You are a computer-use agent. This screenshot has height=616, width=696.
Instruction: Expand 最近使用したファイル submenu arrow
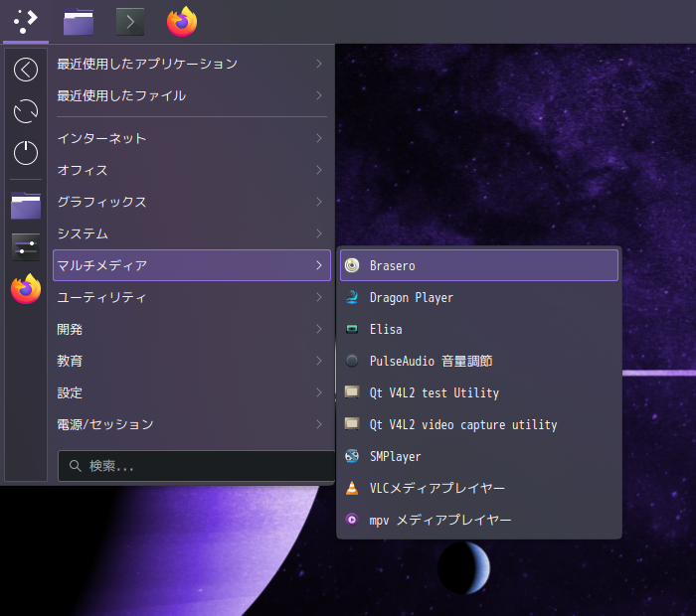tap(319, 95)
